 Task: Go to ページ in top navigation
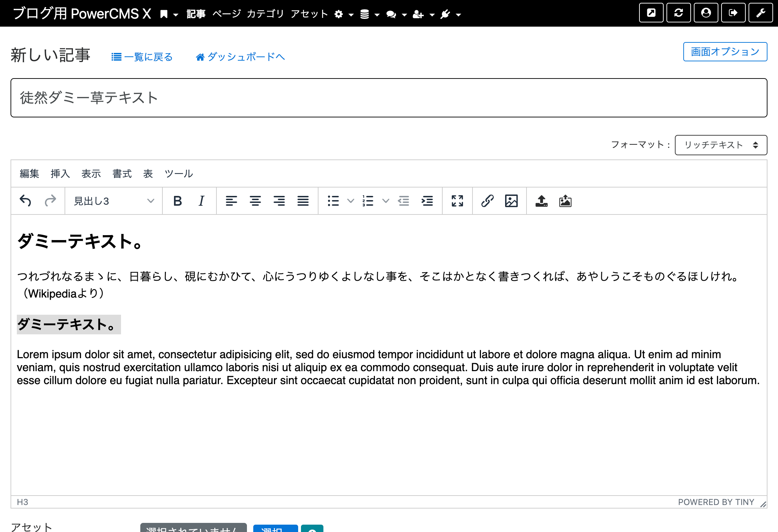coord(227,14)
